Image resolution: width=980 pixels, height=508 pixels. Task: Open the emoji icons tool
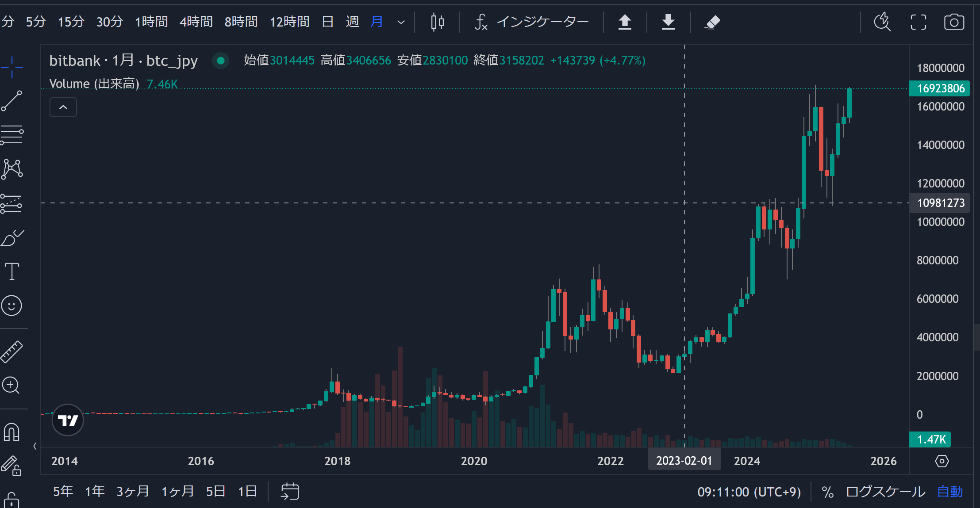point(12,306)
